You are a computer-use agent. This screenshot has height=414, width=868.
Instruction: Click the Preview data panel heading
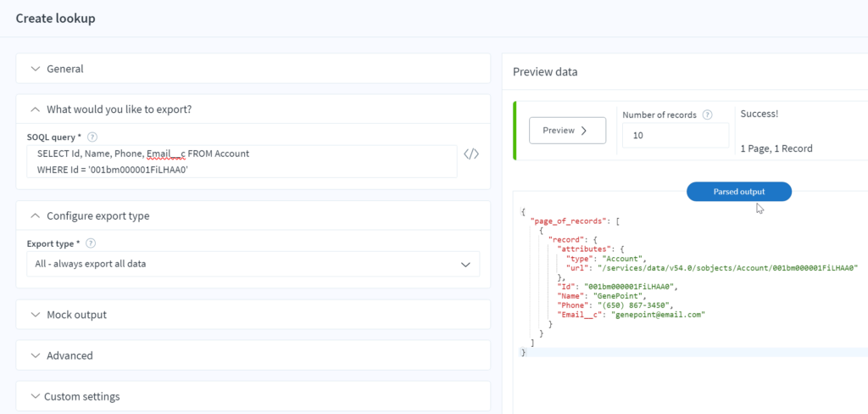point(545,72)
